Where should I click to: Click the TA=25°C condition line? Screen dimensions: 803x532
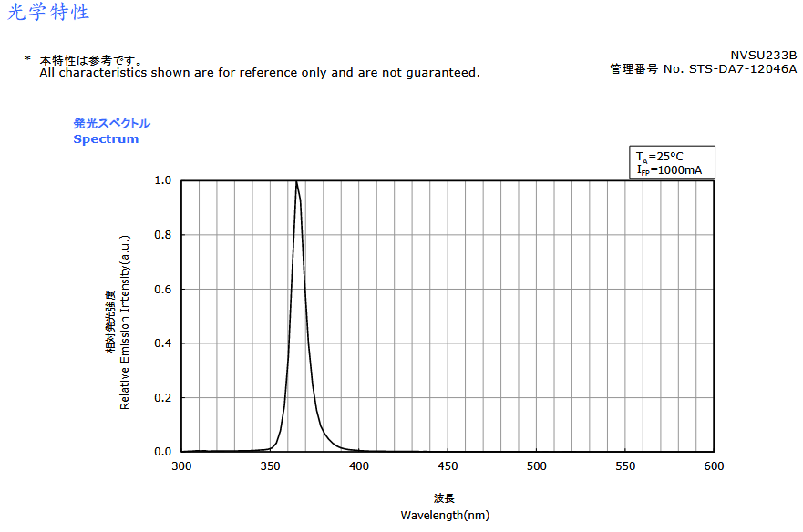pyautogui.click(x=659, y=157)
